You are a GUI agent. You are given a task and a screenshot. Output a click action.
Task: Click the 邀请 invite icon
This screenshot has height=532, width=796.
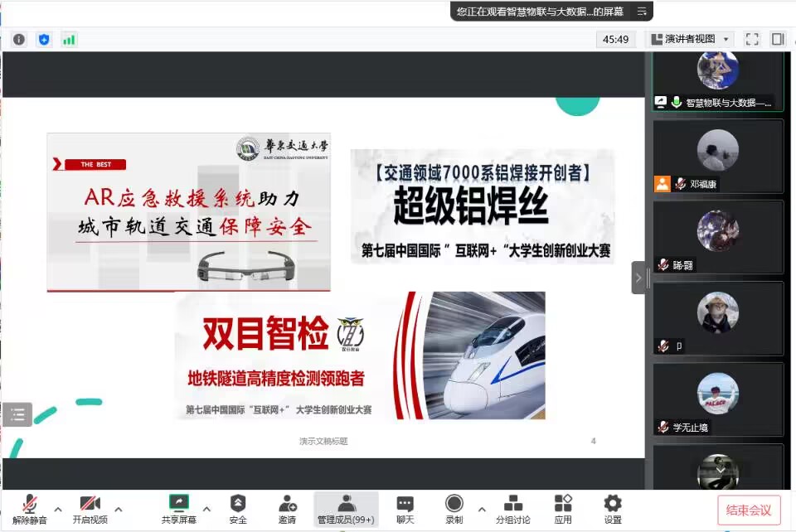click(x=288, y=504)
